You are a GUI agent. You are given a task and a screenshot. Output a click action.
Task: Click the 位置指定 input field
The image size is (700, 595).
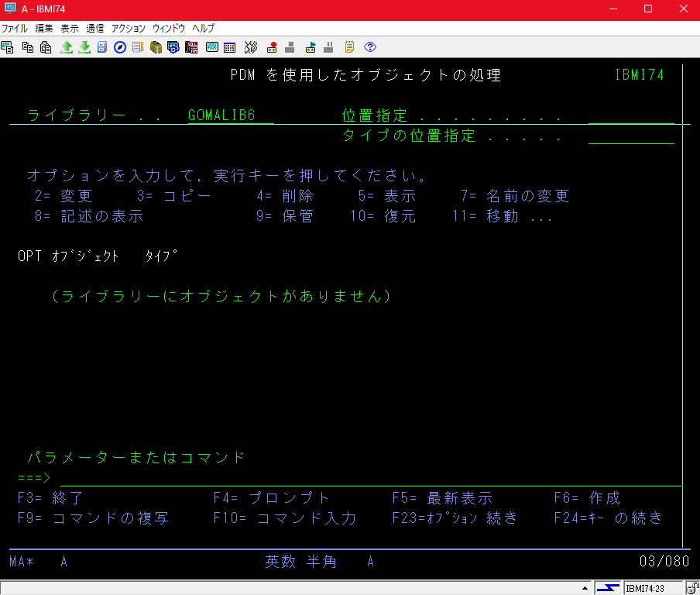pos(631,115)
